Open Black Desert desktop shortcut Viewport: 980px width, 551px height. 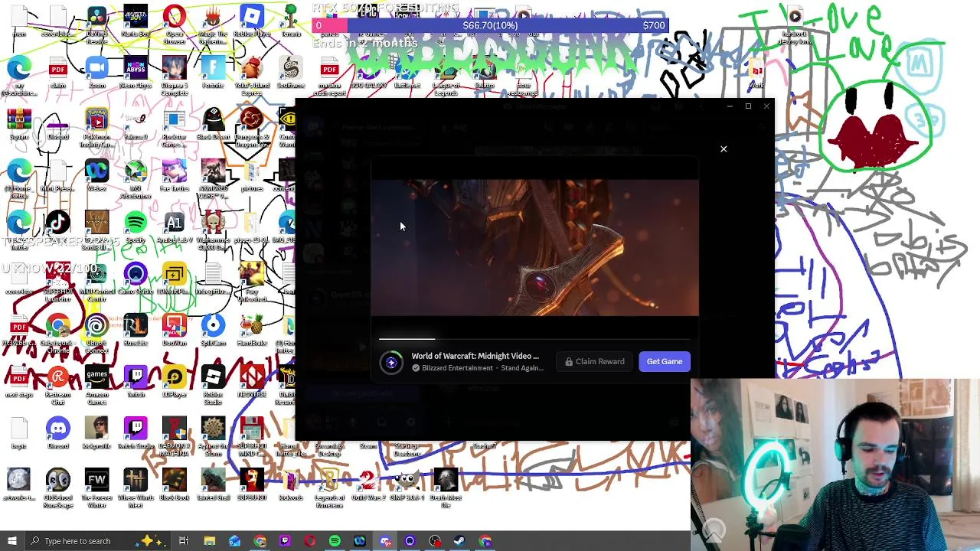coord(213,126)
